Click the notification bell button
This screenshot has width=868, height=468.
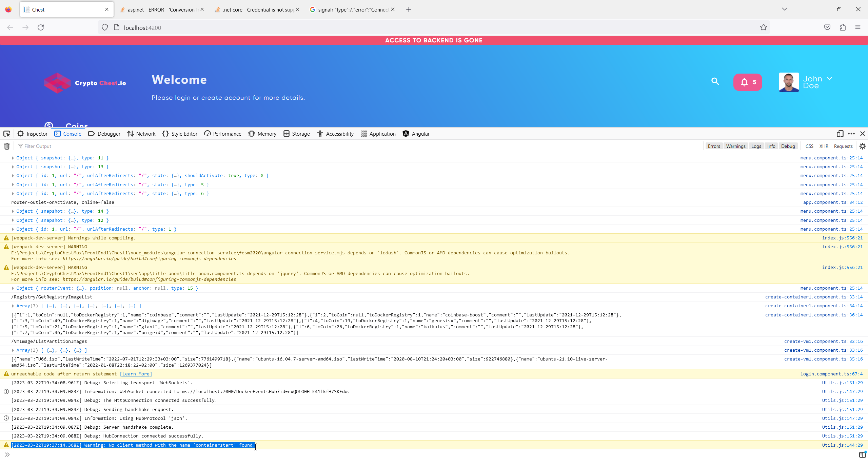[x=748, y=82]
